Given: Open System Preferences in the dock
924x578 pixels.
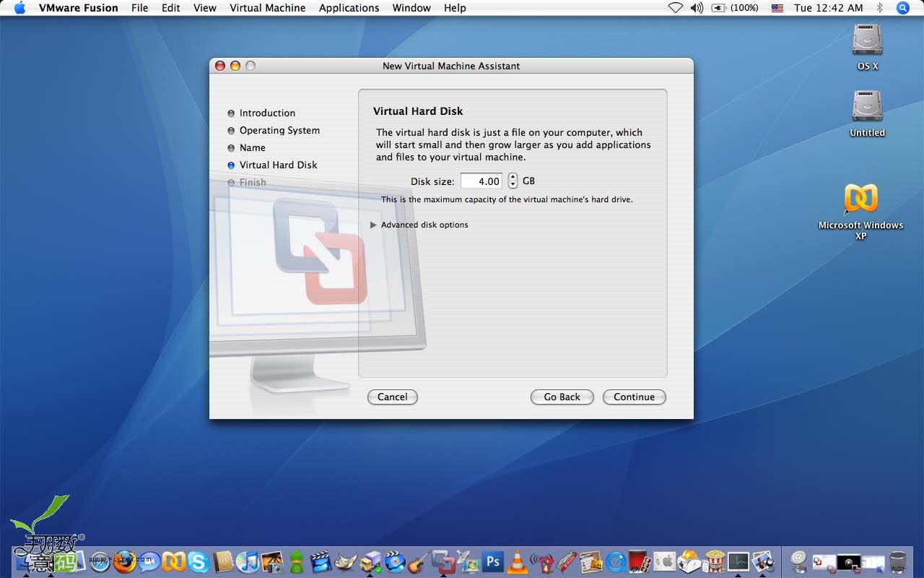Looking at the screenshot, I should [665, 561].
